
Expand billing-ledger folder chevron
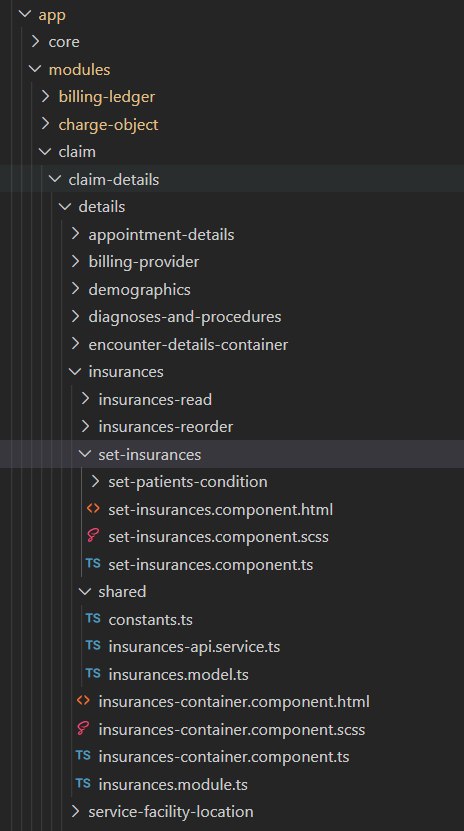[x=46, y=96]
